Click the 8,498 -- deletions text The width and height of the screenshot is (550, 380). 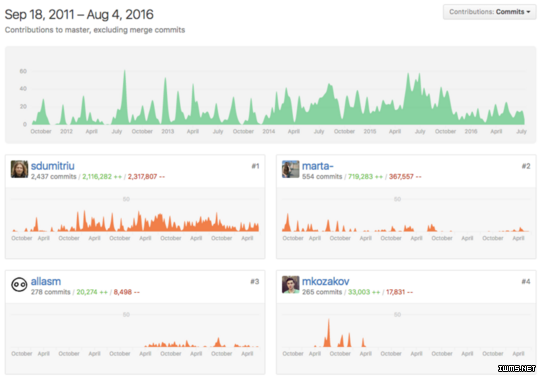point(126,292)
